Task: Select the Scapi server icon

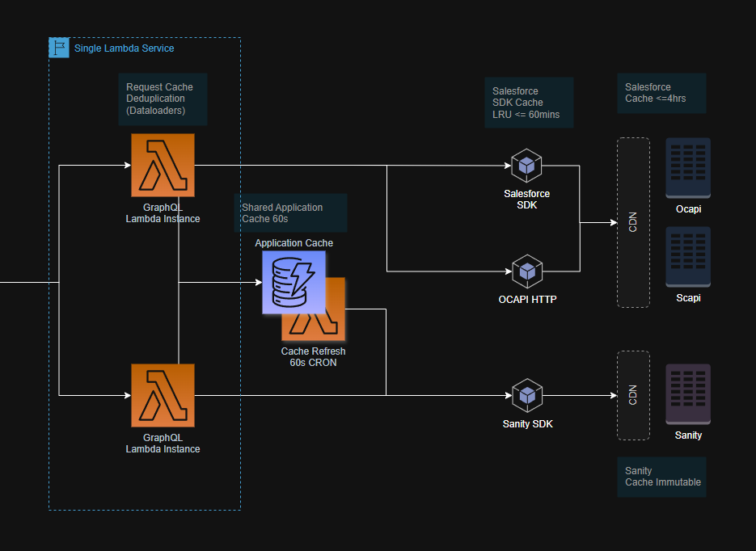Action: [x=688, y=256]
